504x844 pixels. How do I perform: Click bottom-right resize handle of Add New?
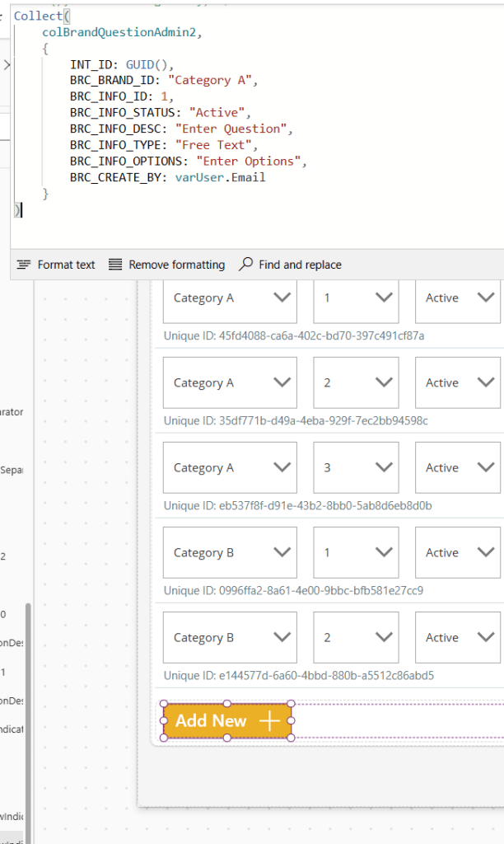pos(292,738)
